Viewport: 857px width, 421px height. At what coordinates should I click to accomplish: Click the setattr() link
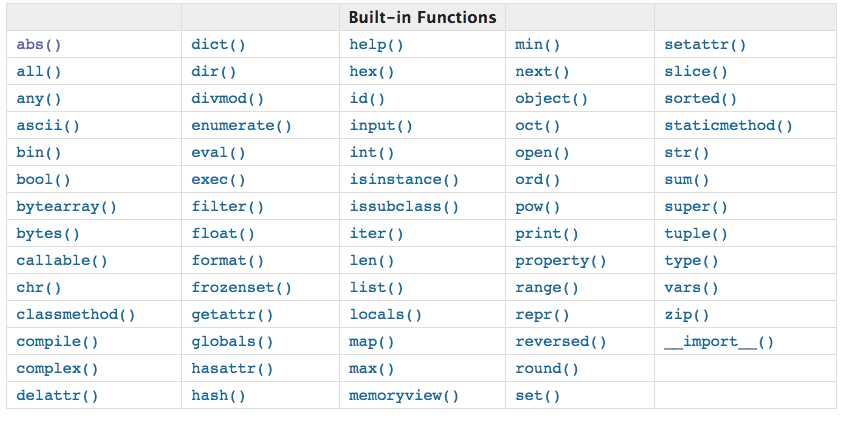tap(705, 45)
